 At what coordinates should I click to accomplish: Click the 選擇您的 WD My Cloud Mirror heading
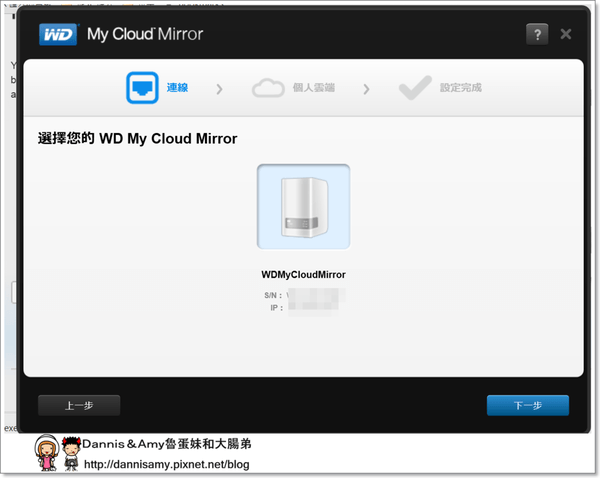138,139
